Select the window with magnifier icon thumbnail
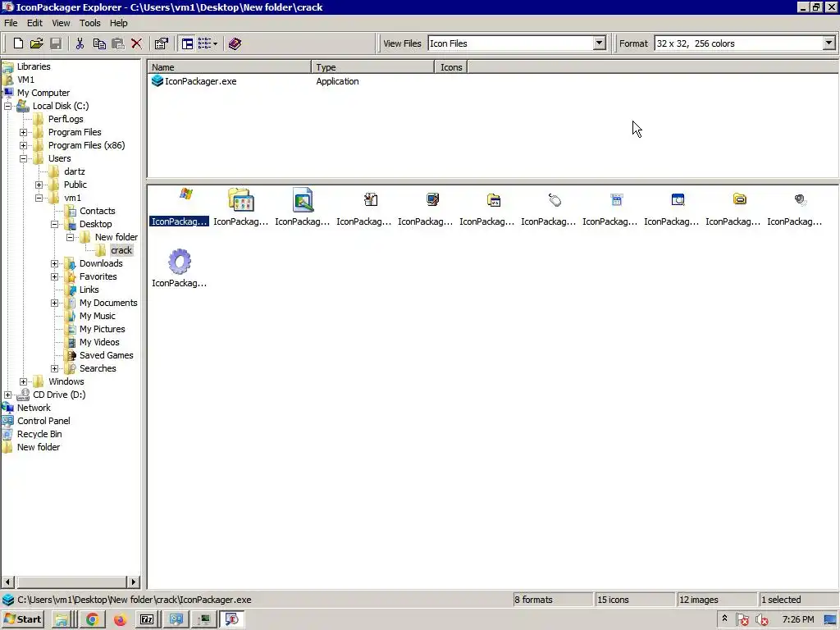Viewport: 840px width, 630px height. (x=678, y=200)
